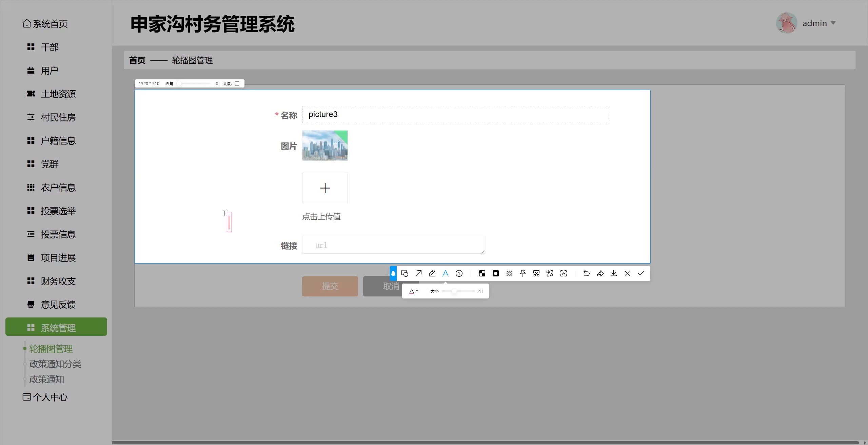This screenshot has height=445, width=868.
Task: Run OCR text recognition icon
Action: pyautogui.click(x=564, y=273)
